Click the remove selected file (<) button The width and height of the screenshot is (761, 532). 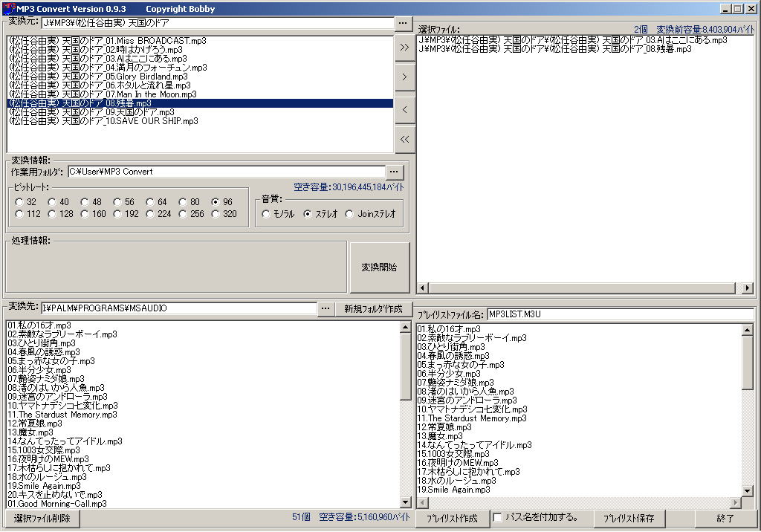pyautogui.click(x=404, y=108)
